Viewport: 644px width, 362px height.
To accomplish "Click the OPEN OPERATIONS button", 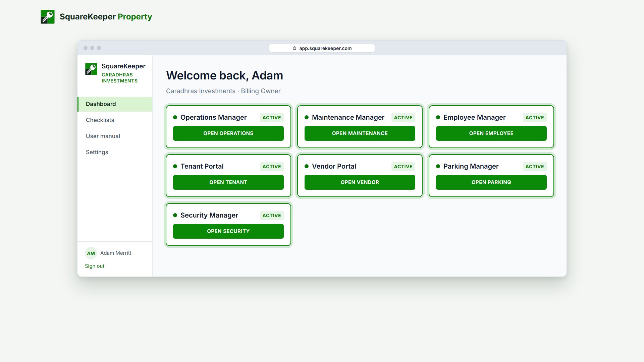I will click(x=228, y=133).
